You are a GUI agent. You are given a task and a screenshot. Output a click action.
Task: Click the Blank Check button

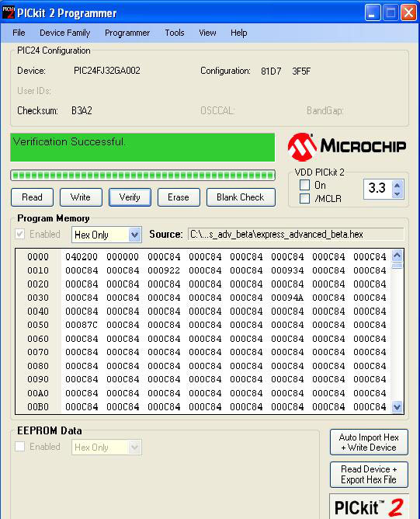point(241,197)
